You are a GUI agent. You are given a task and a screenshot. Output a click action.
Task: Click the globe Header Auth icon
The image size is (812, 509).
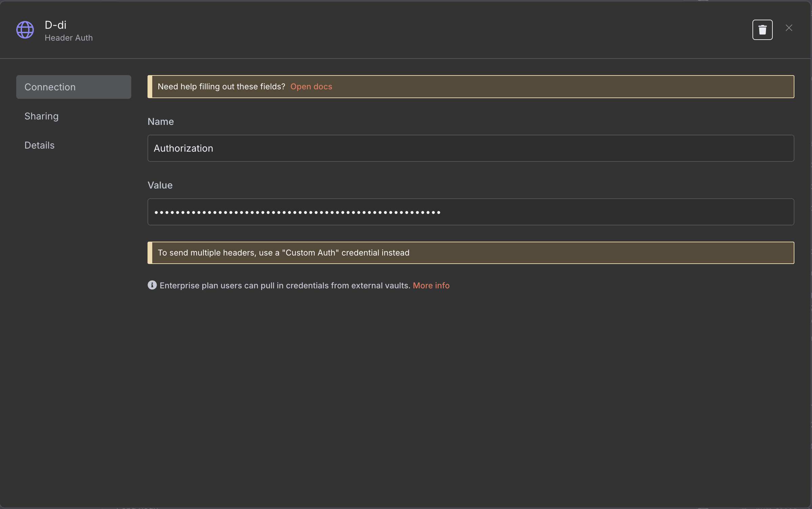pos(25,30)
